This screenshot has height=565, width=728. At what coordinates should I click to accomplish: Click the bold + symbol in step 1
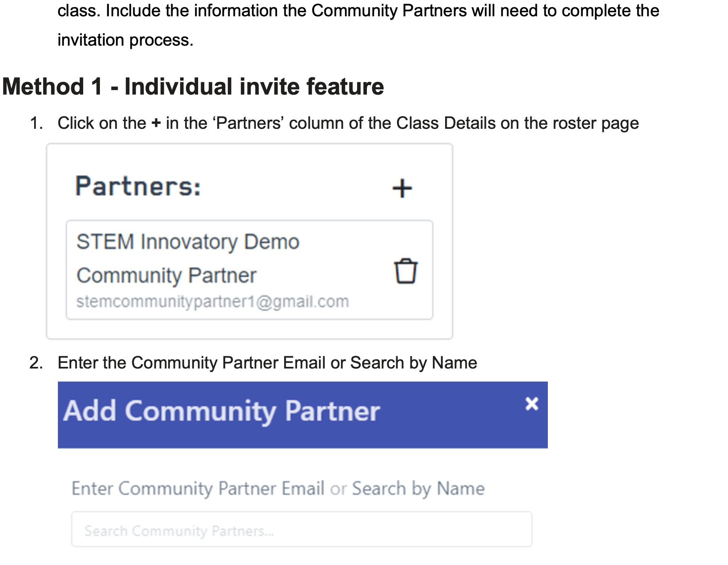click(156, 123)
